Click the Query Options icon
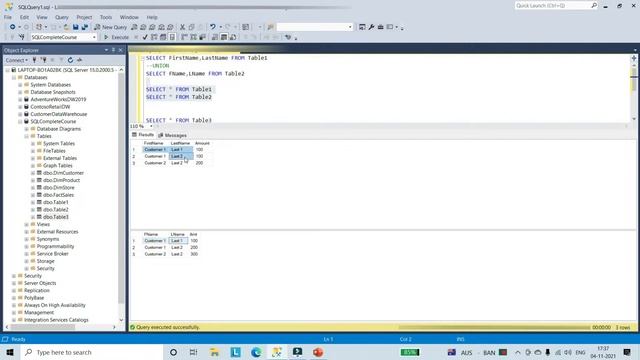This screenshot has height=360, width=640. (x=163, y=37)
